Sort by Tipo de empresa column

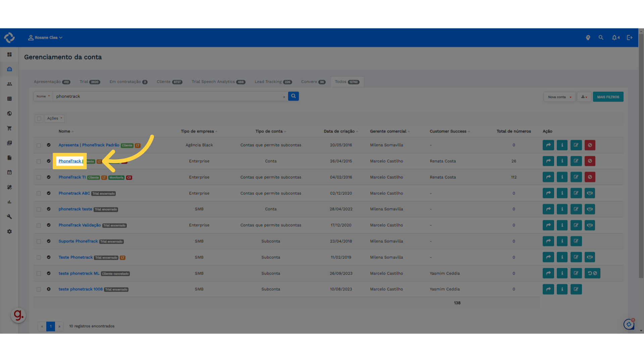point(199,131)
